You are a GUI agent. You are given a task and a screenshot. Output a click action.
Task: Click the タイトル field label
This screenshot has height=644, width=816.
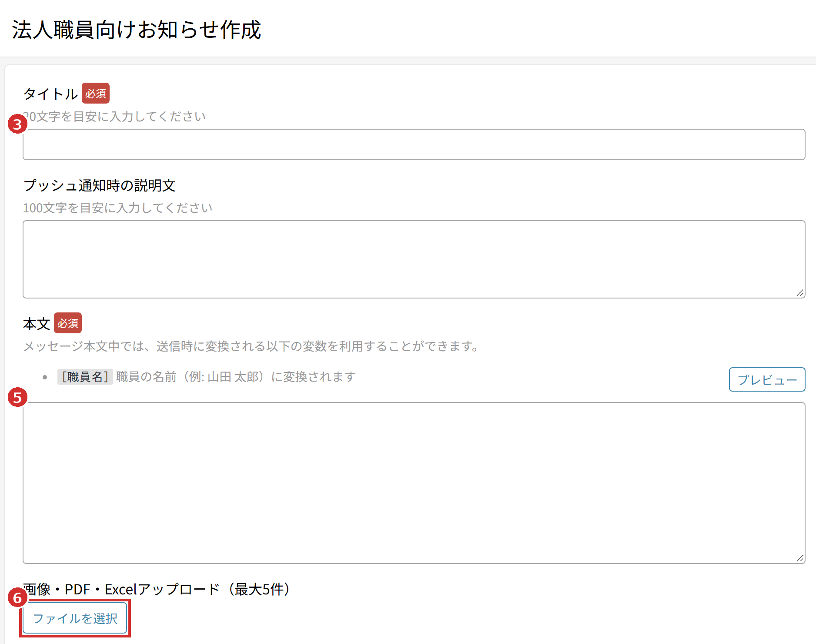coord(50,94)
